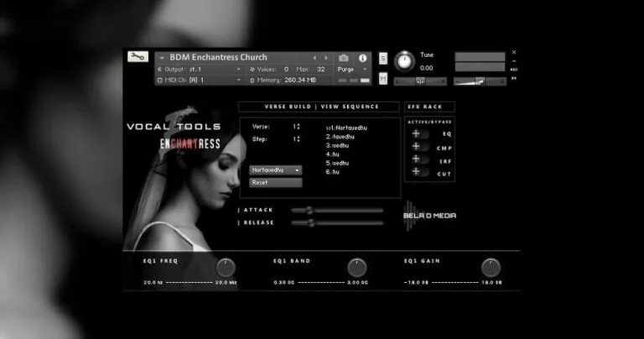Click the Memory value 260.34 MB
644x339 pixels.
(x=300, y=80)
